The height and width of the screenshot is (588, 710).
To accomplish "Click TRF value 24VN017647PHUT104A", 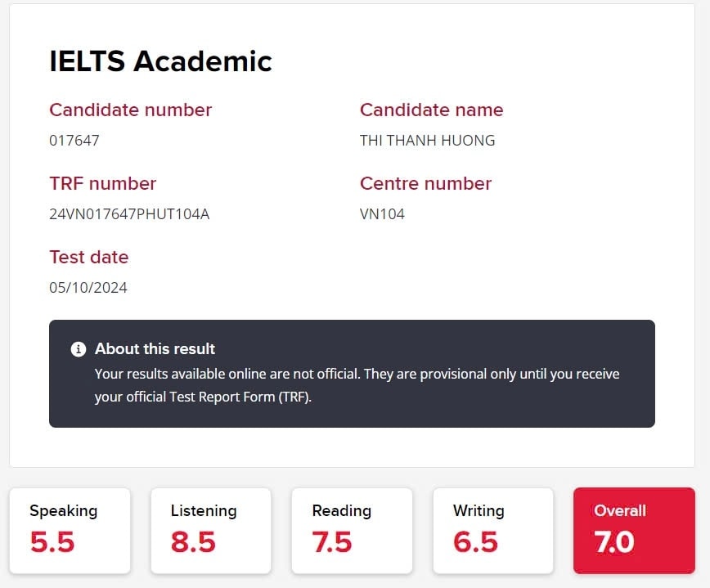I will tap(129, 214).
